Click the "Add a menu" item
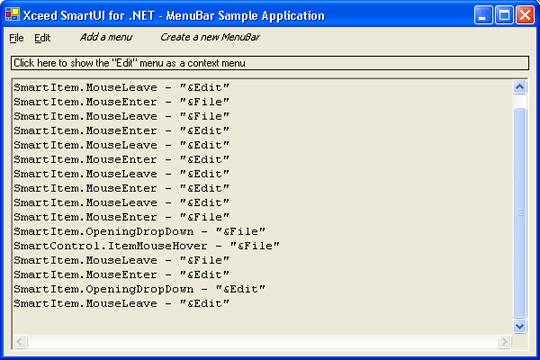 click(x=106, y=37)
